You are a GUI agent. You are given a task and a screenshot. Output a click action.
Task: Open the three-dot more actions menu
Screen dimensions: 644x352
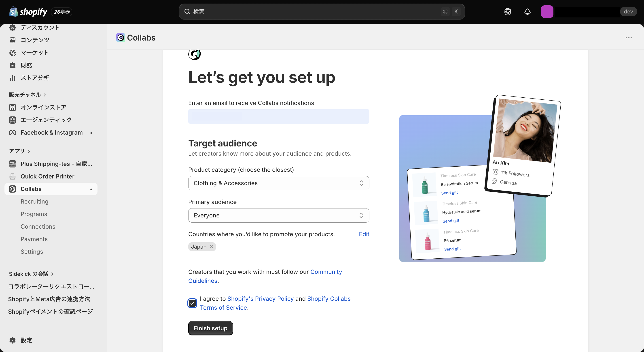[629, 38]
